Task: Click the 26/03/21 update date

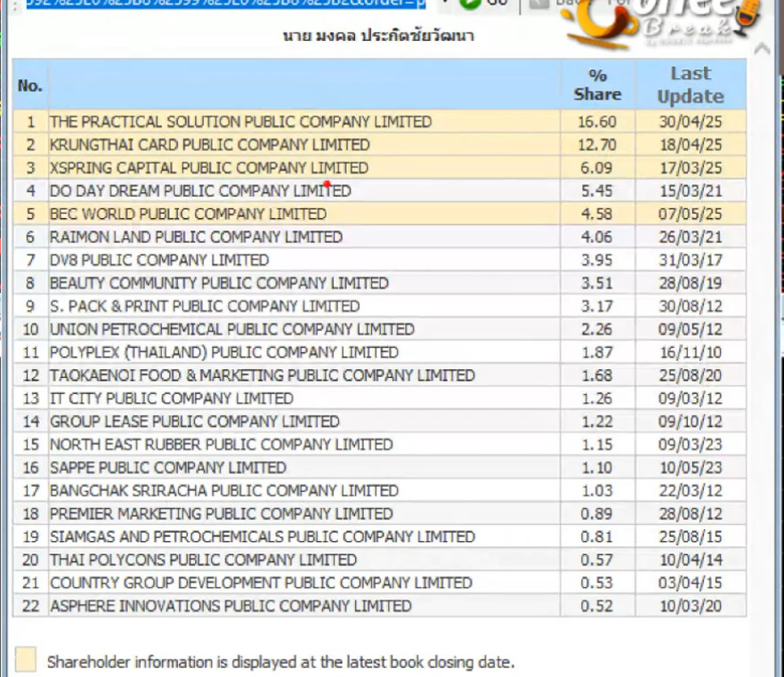Action: tap(691, 237)
